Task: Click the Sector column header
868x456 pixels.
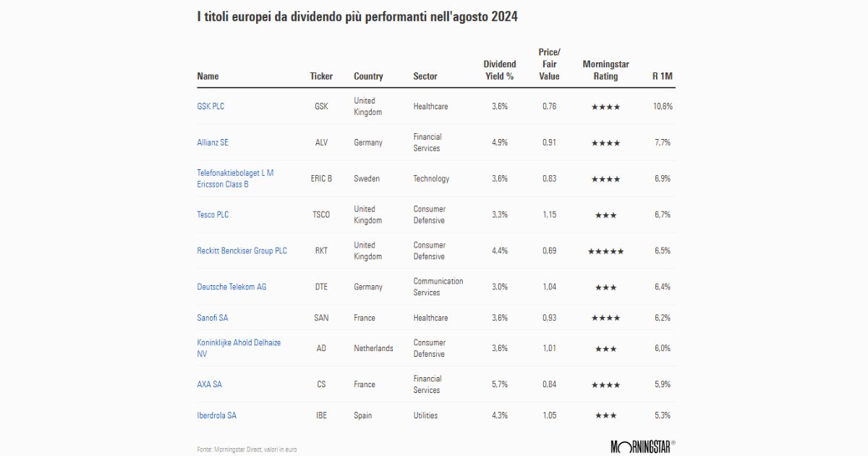Action: [425, 76]
